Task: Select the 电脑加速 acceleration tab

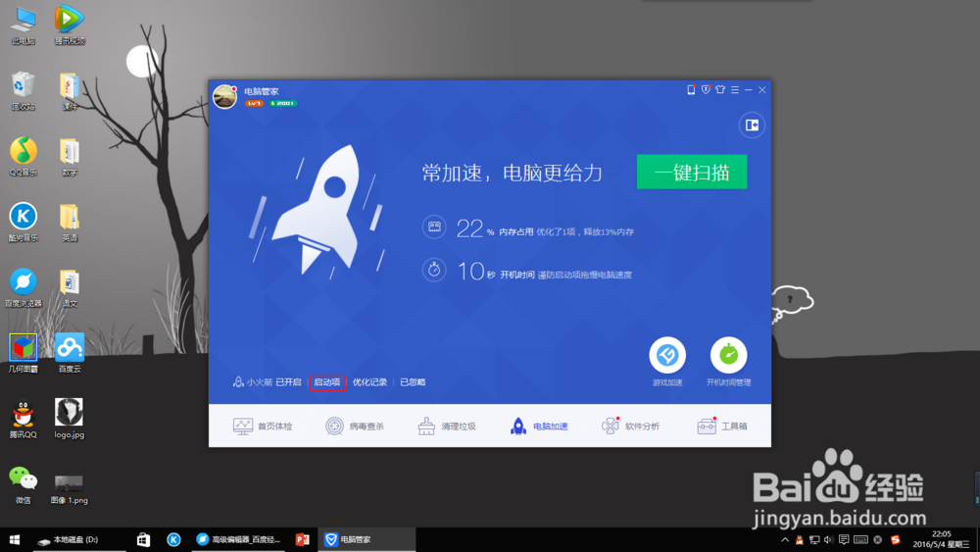Action: pyautogui.click(x=539, y=427)
